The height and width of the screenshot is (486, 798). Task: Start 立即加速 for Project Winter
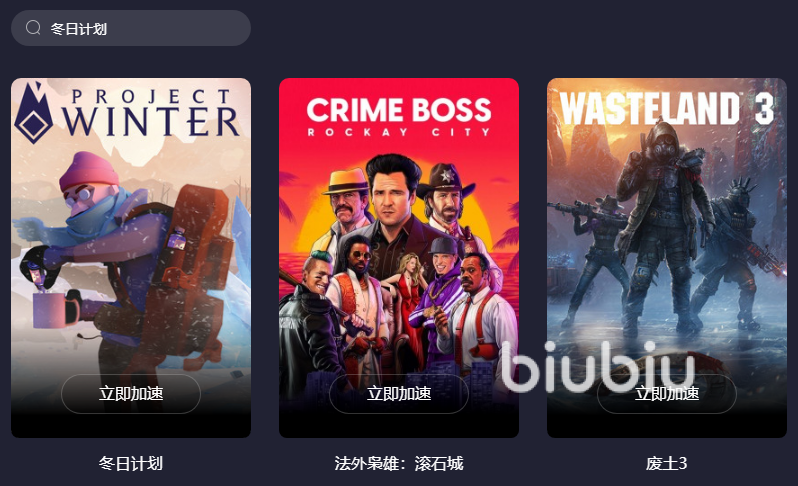[x=131, y=393]
